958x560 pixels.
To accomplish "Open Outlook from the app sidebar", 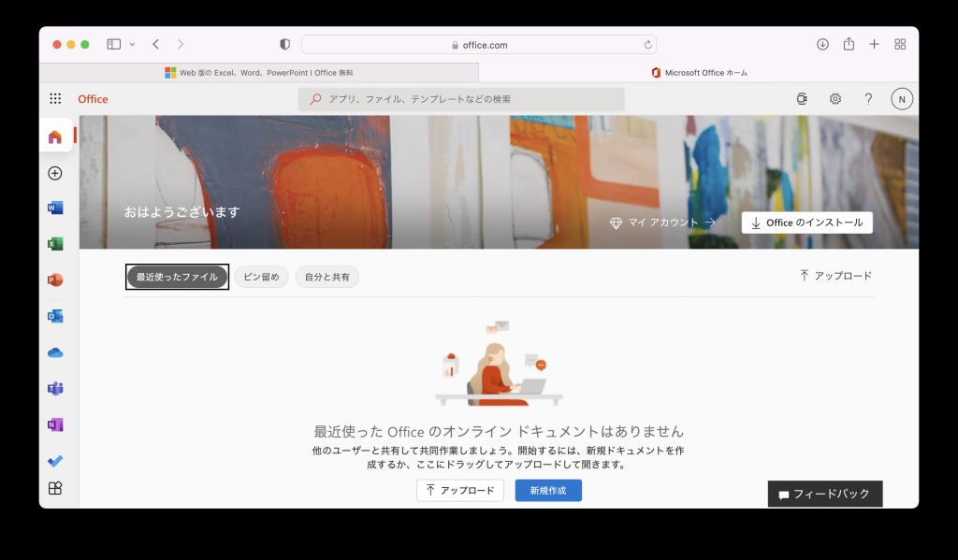I will (x=55, y=316).
